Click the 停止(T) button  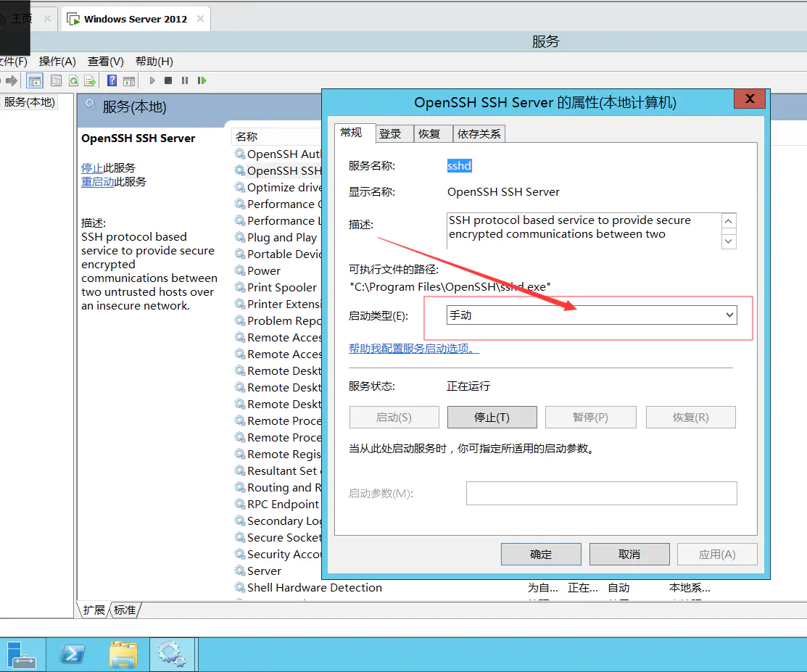pos(492,418)
